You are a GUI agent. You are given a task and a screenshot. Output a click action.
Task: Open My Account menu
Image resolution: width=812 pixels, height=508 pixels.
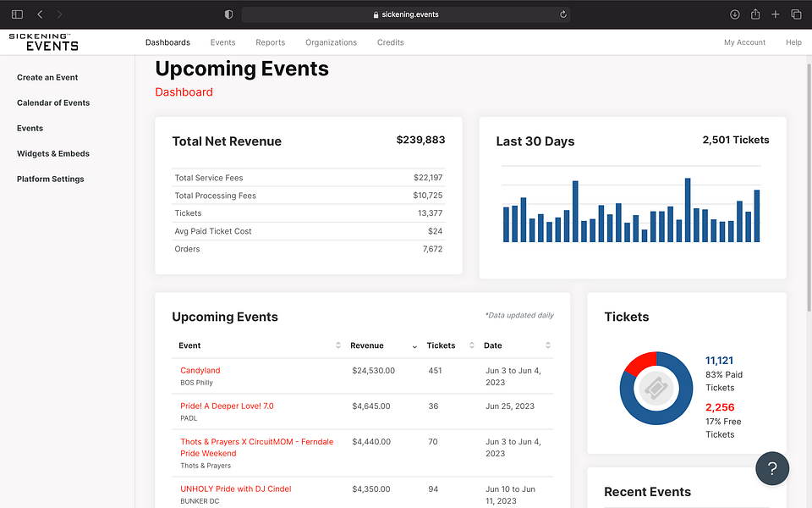pos(744,42)
